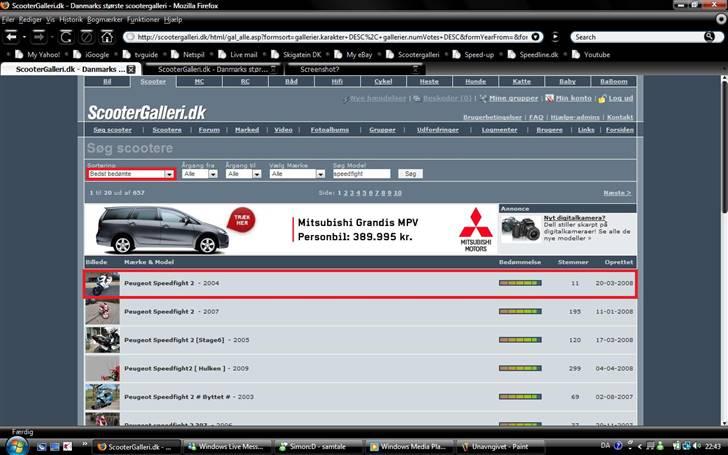Open the Speedline.dk bookmark
This screenshot has height=455, width=728.
click(533, 54)
